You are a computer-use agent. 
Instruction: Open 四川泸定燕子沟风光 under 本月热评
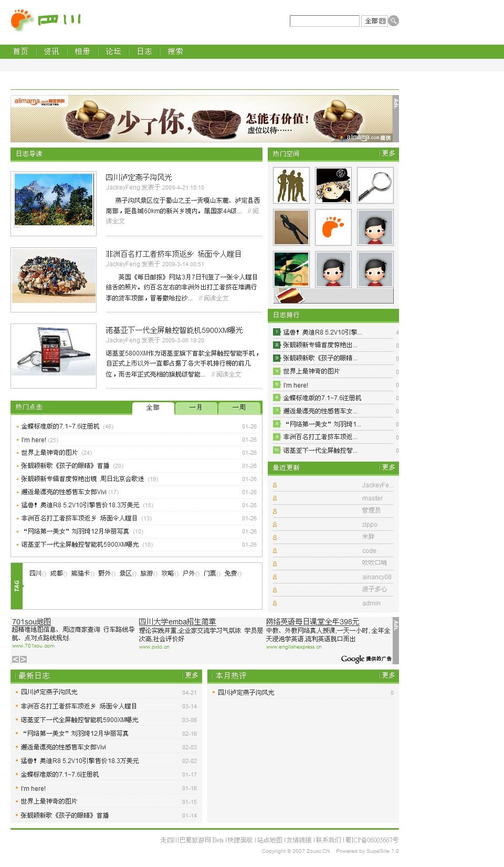[x=246, y=693]
